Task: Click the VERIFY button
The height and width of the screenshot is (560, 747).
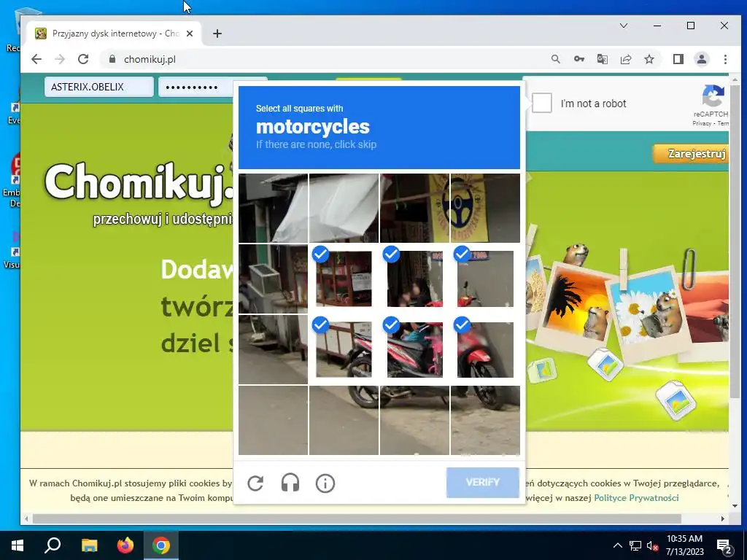Action: [x=483, y=483]
